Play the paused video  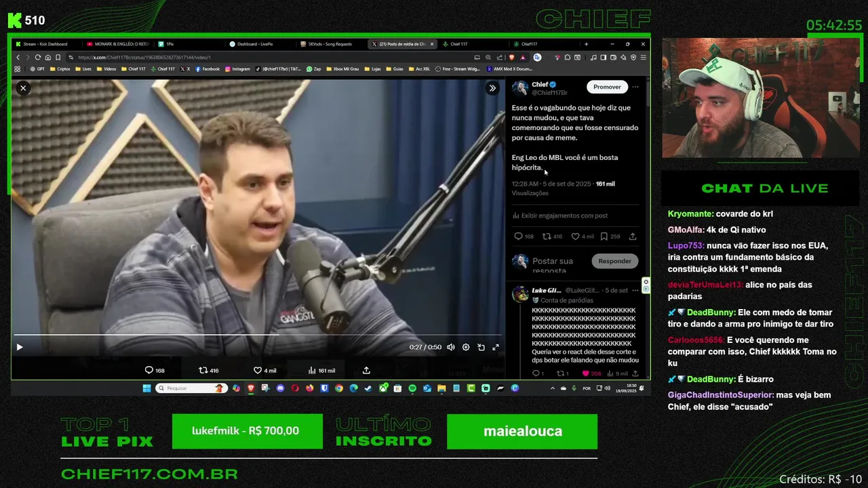(x=20, y=347)
